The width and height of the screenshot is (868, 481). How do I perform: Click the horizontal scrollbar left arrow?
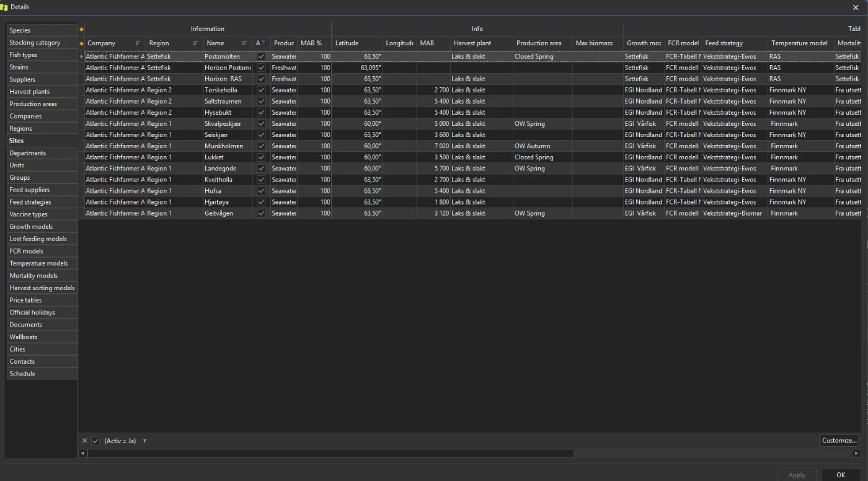tap(82, 454)
